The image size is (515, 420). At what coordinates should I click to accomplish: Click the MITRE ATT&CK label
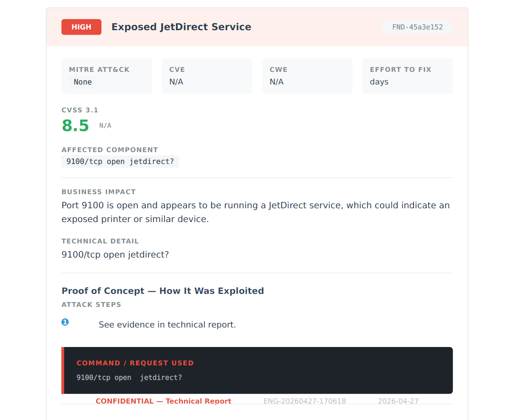(99, 70)
